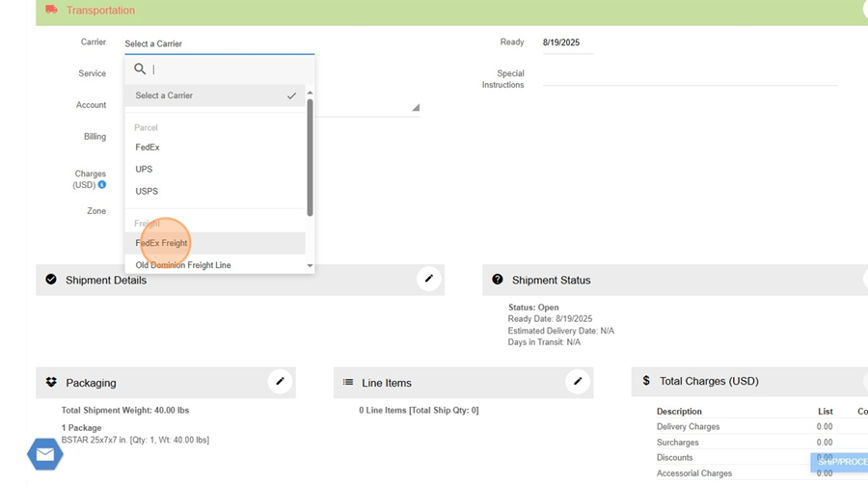Click the Charges info icon

tap(102, 185)
